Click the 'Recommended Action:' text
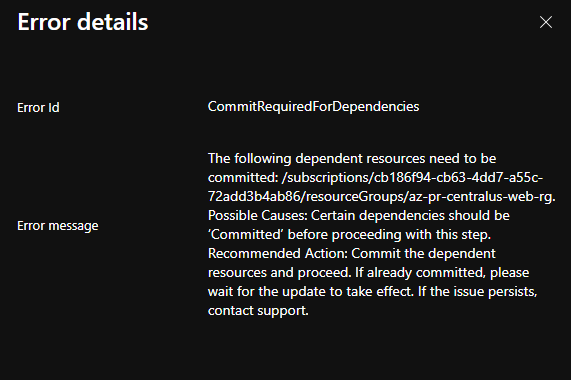571x380 pixels. [x=277, y=253]
